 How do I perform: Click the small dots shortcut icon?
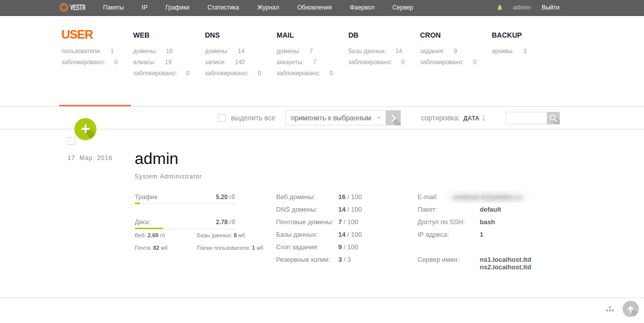[x=610, y=309]
